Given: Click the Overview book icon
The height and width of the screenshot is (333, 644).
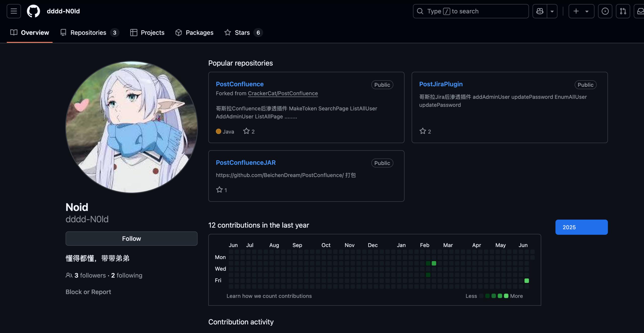Looking at the screenshot, I should [x=14, y=32].
